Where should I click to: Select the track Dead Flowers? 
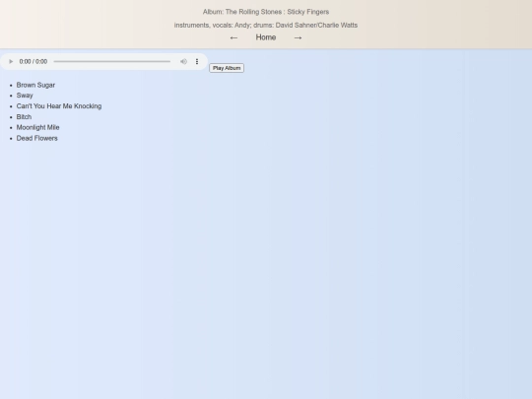tap(37, 138)
